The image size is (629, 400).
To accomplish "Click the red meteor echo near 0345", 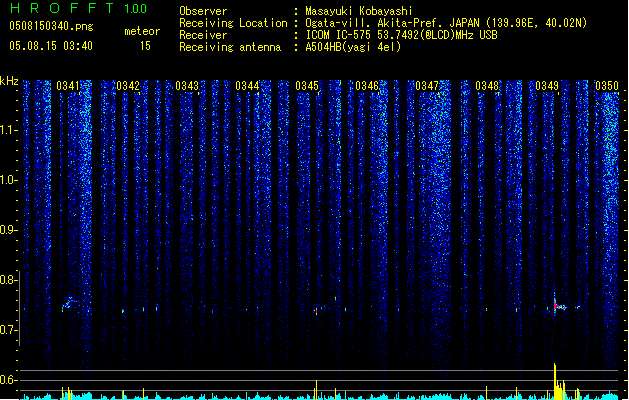I will [x=316, y=311].
